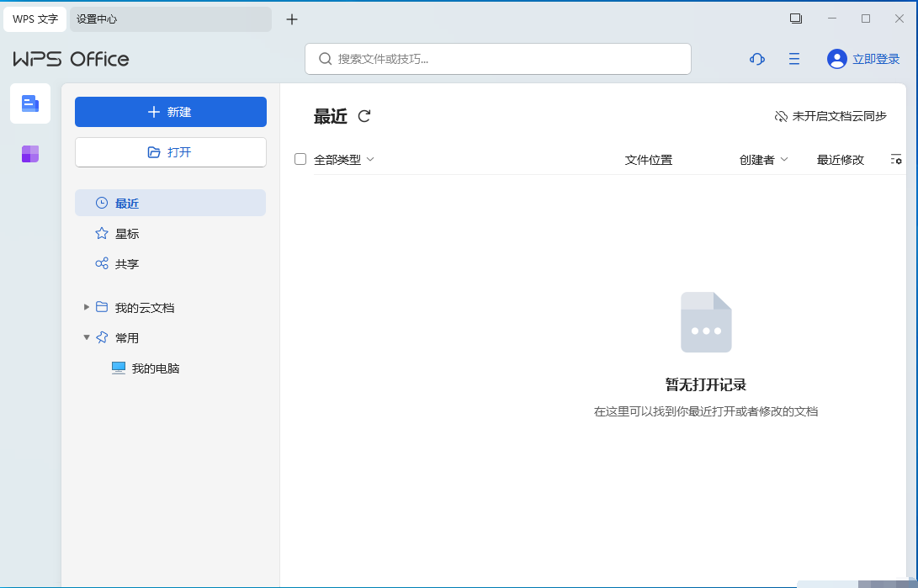
Task: Refresh the 最近 file list
Action: click(363, 117)
